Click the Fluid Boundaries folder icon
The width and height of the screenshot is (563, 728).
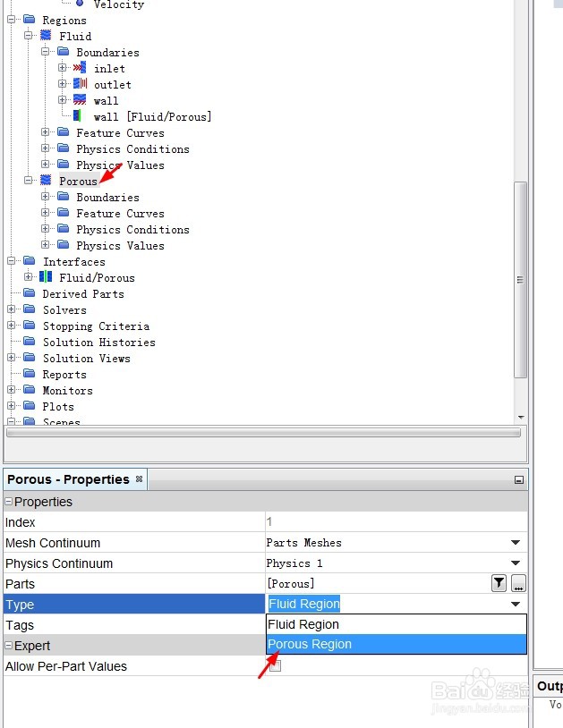tap(64, 52)
